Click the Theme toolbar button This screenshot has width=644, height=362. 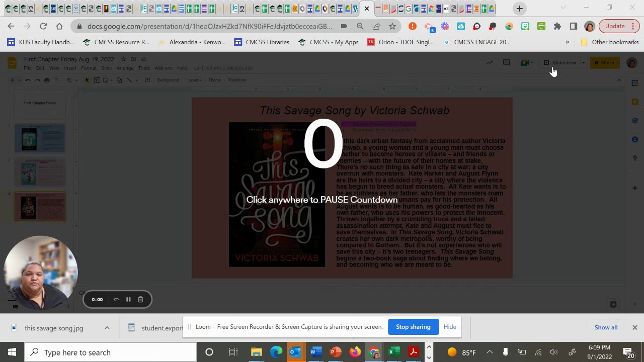coord(214,80)
